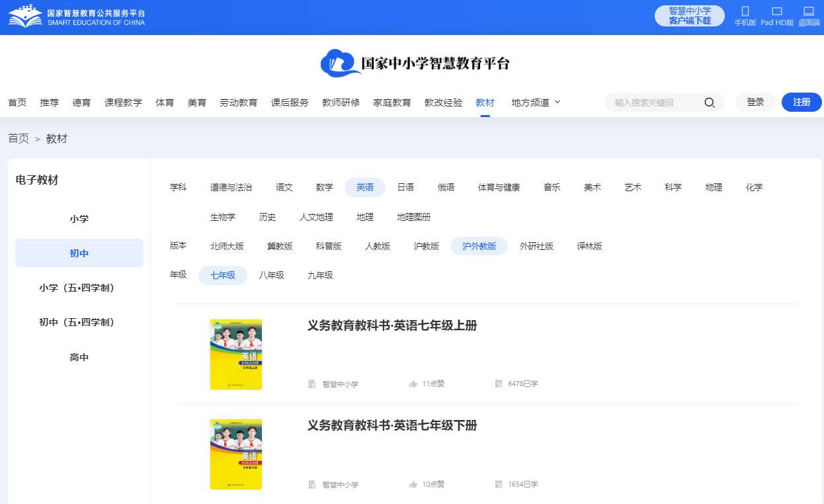Open the 桌面端 desktop icon
This screenshot has width=824, height=504.
[808, 11]
